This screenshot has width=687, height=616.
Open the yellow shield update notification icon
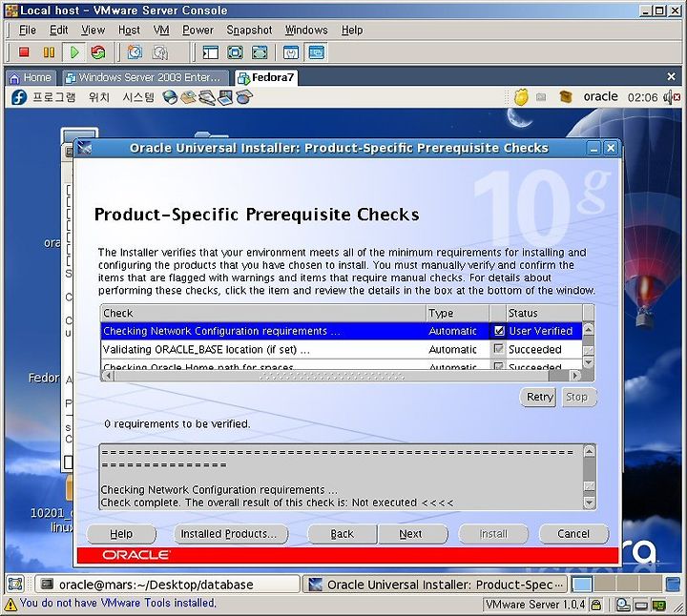pos(521,97)
